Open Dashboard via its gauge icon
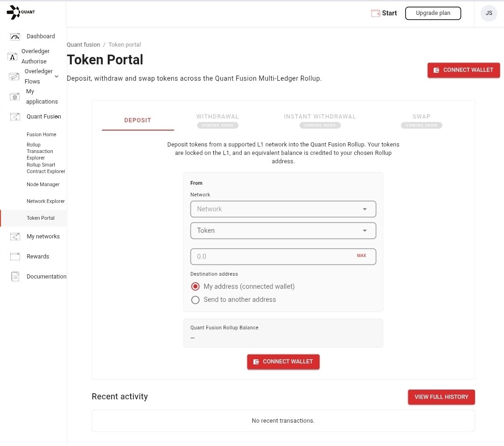Viewport: 504px width, 446px height. pyautogui.click(x=15, y=36)
